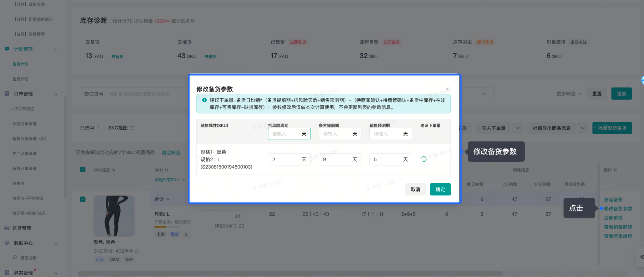
Task: Open highlighted 备货计划 menu item
Action: pos(20,64)
